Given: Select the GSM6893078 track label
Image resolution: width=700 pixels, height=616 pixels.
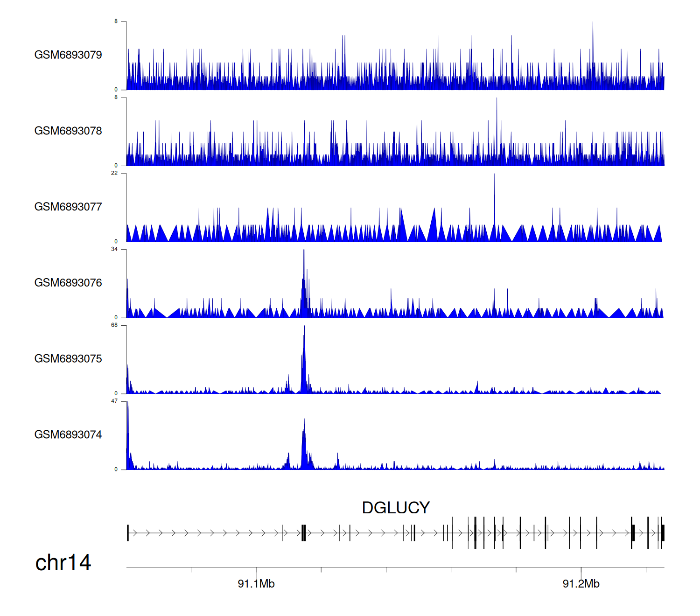Looking at the screenshot, I should [x=68, y=131].
